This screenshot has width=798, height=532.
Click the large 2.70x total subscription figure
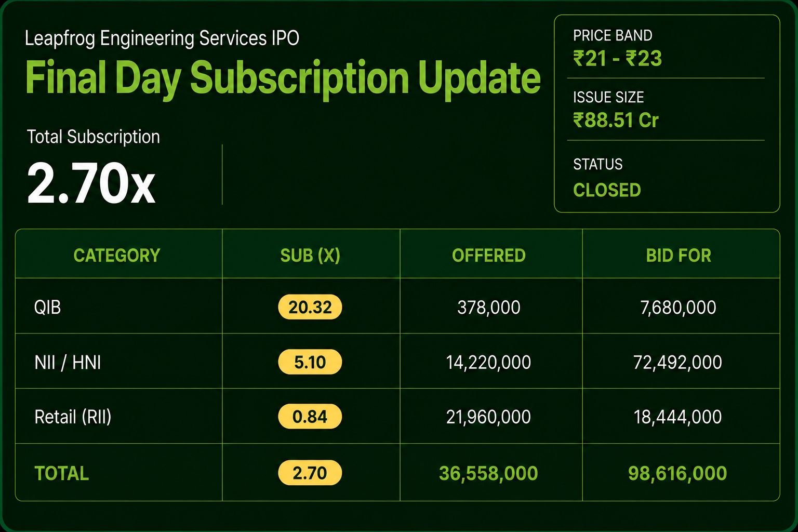click(91, 183)
